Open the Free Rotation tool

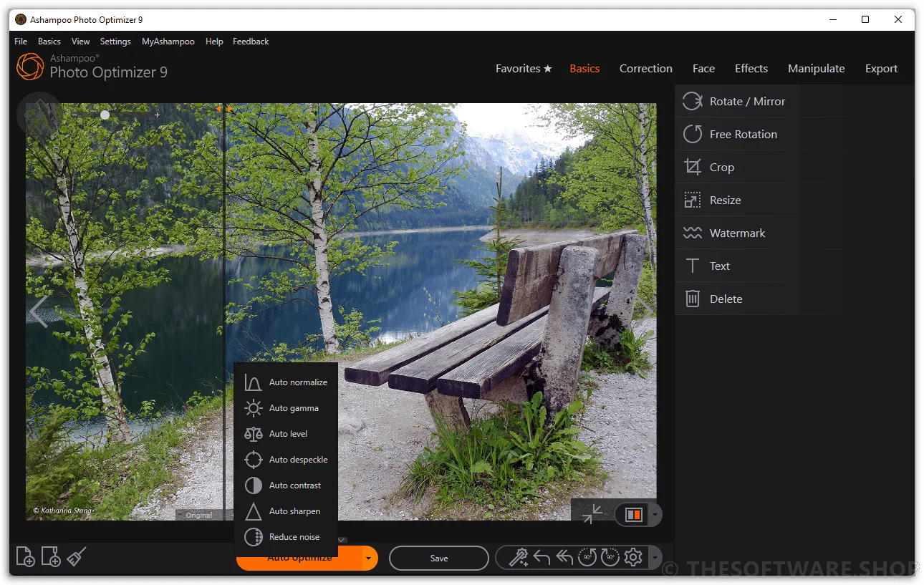(x=737, y=135)
